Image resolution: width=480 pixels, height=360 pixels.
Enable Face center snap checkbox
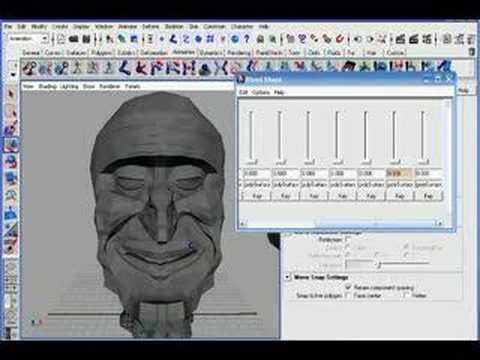(x=348, y=295)
